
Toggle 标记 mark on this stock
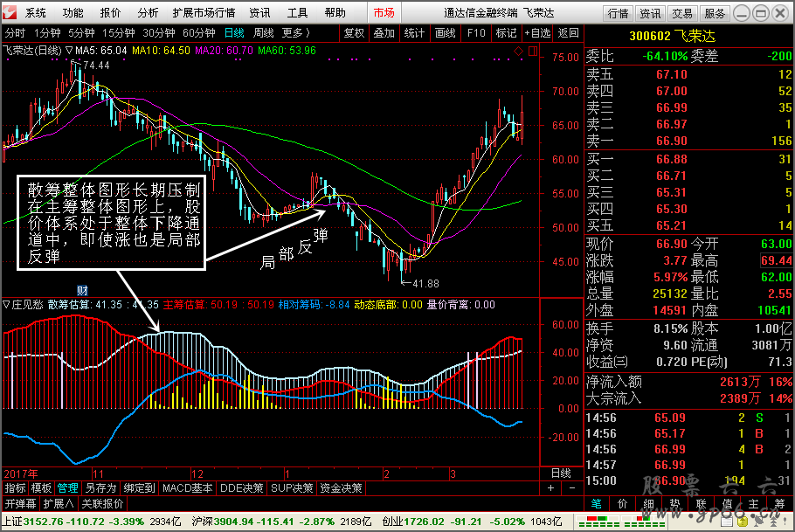[506, 33]
